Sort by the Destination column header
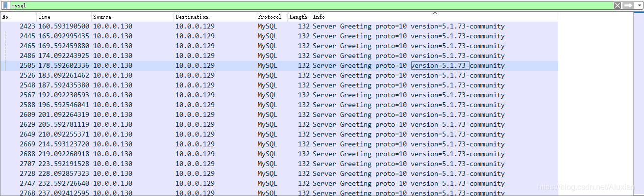 pos(215,17)
